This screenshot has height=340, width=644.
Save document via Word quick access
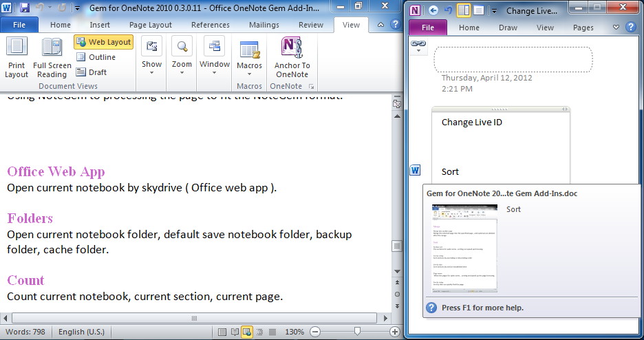pos(25,8)
